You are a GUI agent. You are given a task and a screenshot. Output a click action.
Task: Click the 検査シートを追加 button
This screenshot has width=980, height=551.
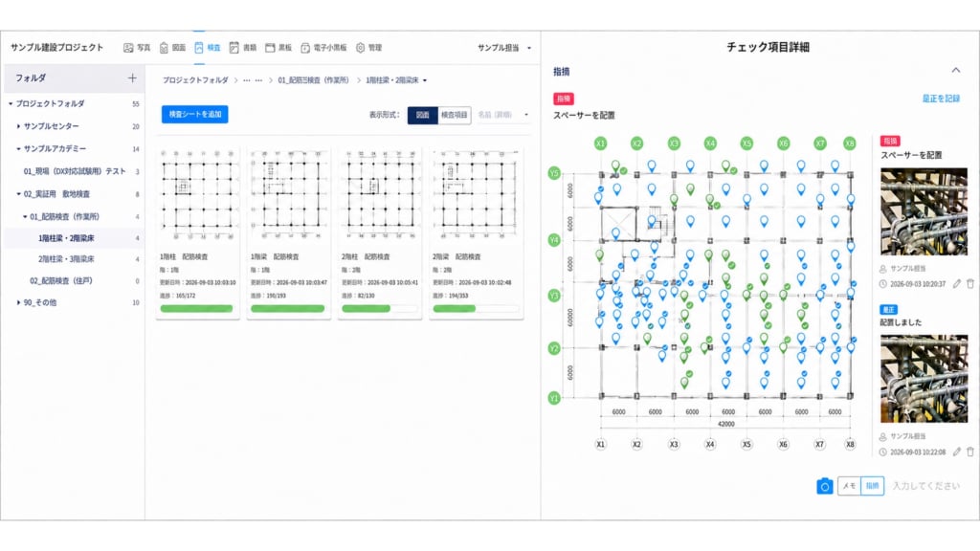tap(195, 115)
